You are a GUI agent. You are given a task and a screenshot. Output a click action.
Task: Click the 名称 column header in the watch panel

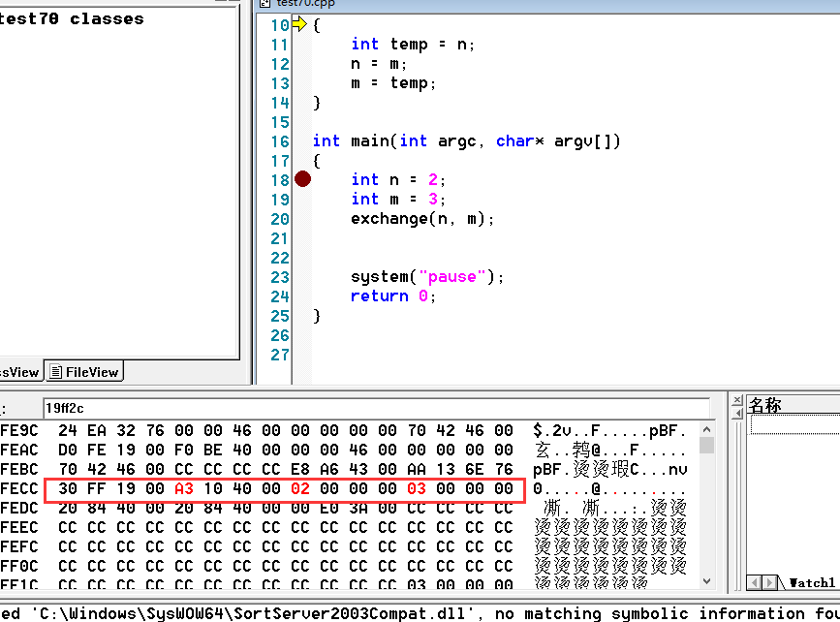(765, 404)
